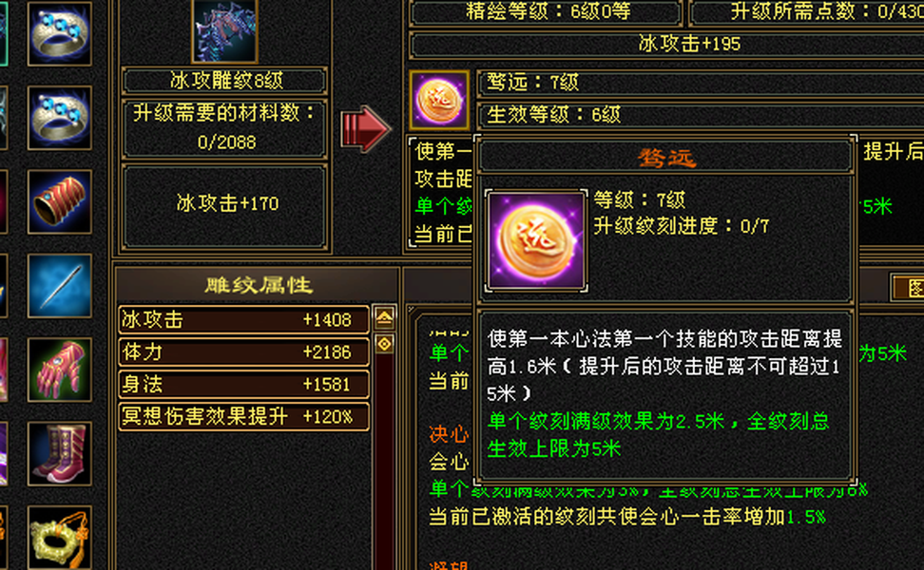
Task: Click the orange button at right edge
Action: pos(908,287)
